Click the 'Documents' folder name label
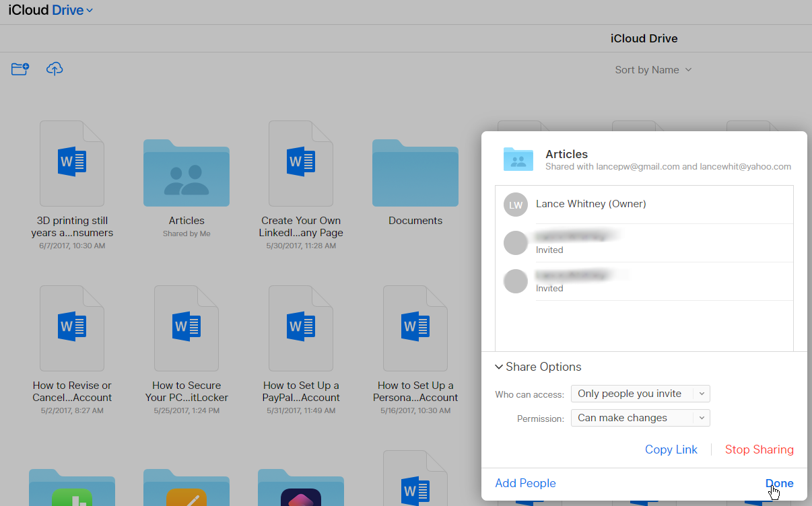This screenshot has width=812, height=506. (415, 221)
